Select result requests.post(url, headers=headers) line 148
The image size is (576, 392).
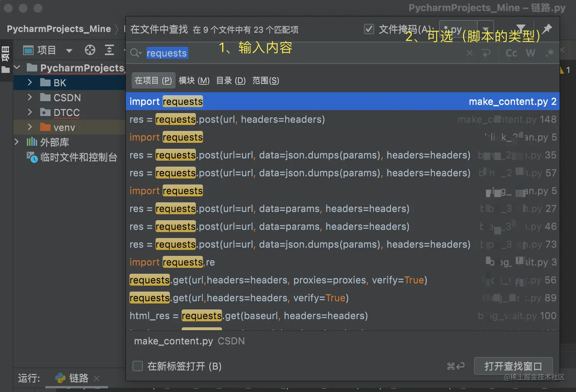(342, 119)
